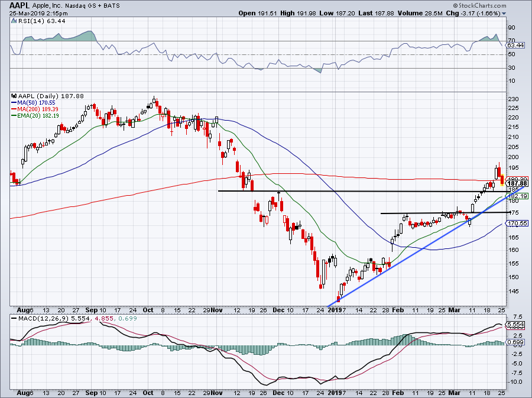This screenshot has height=398, width=532.
Task: Click the MA(200) 189.39 legend entry
Action: (38, 109)
